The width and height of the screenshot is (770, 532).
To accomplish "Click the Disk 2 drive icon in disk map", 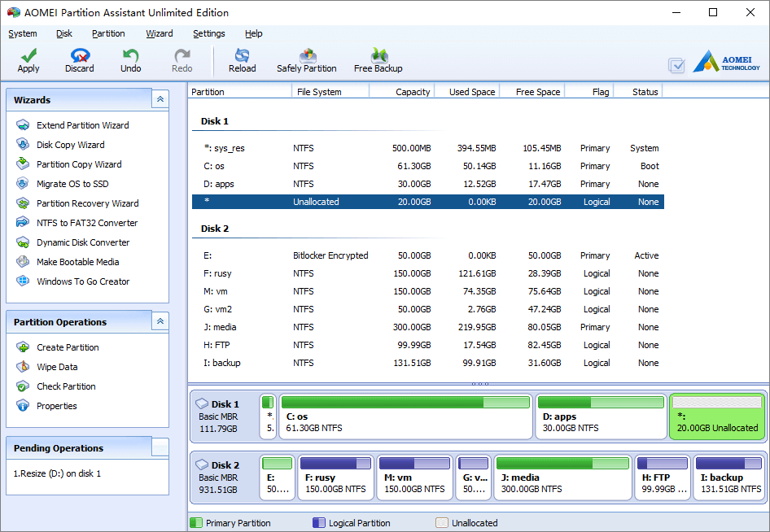I will 202,464.
